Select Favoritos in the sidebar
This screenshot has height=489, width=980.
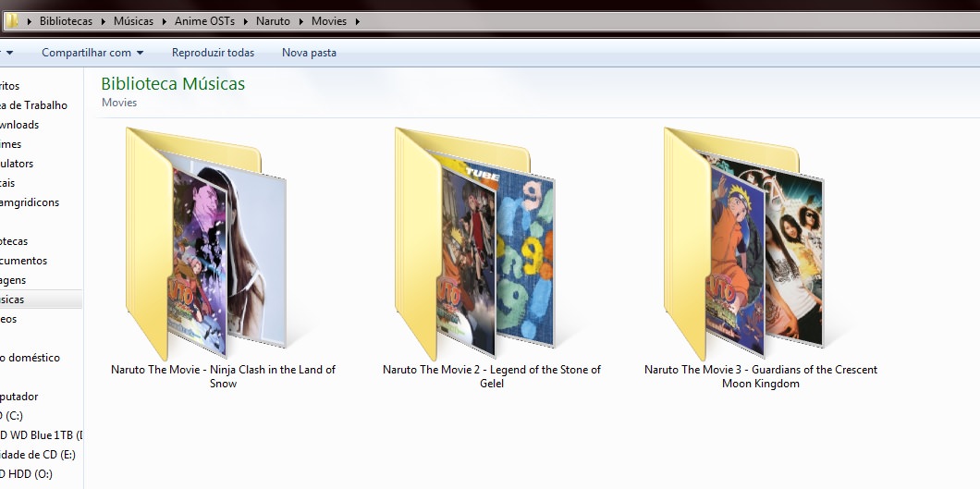[10, 86]
